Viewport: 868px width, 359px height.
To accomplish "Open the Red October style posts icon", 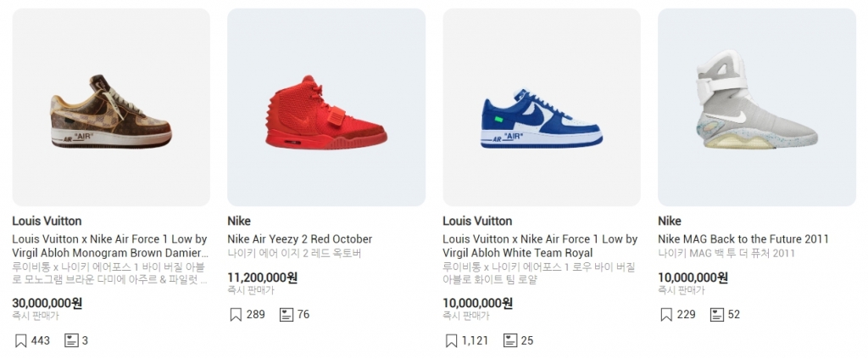I will [x=287, y=315].
